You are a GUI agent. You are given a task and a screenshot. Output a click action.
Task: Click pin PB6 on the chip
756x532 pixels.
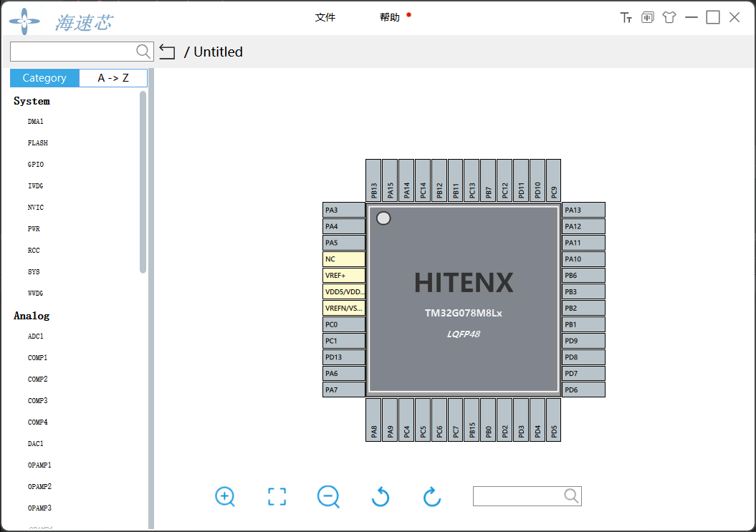point(583,276)
